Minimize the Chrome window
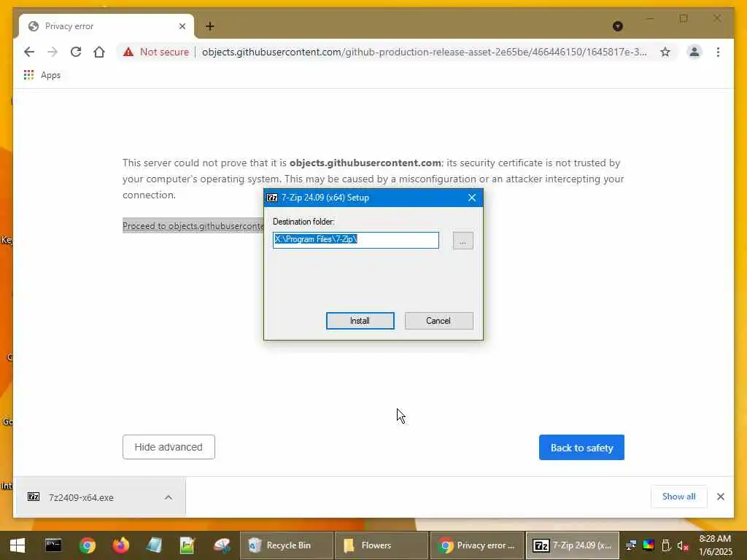747x560 pixels. pyautogui.click(x=650, y=18)
